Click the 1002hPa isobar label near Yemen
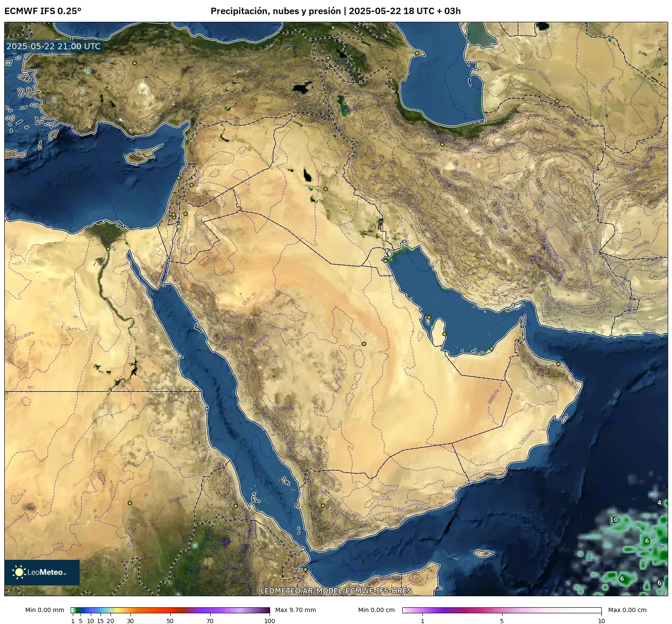This screenshot has height=624, width=672. [x=381, y=498]
